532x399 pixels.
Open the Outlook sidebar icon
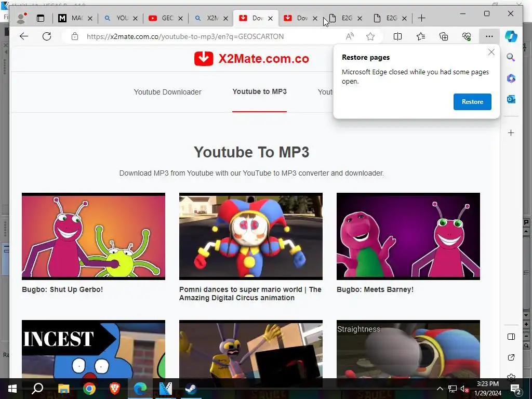[x=511, y=99]
